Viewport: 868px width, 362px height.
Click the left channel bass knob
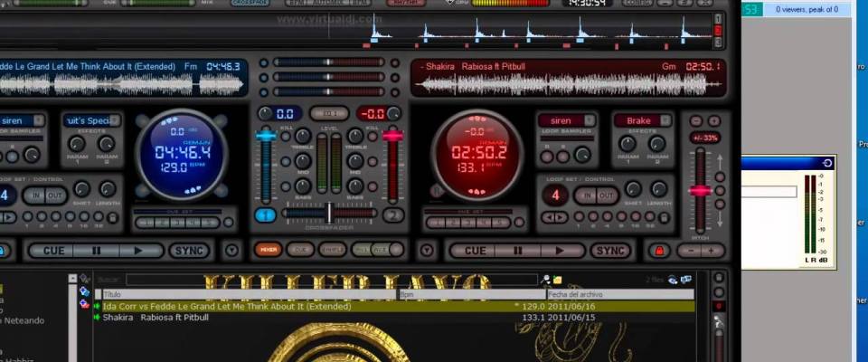coord(303,186)
